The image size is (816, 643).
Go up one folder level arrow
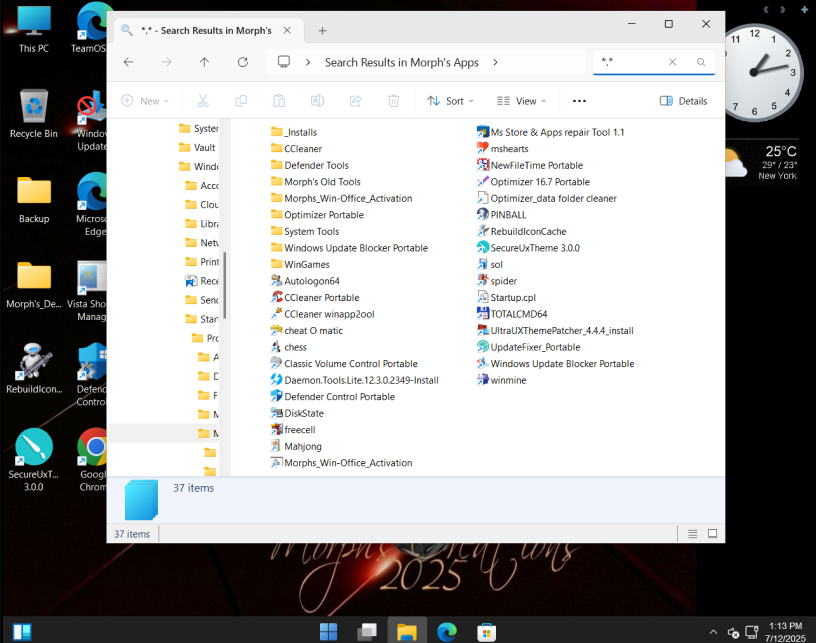pos(205,62)
